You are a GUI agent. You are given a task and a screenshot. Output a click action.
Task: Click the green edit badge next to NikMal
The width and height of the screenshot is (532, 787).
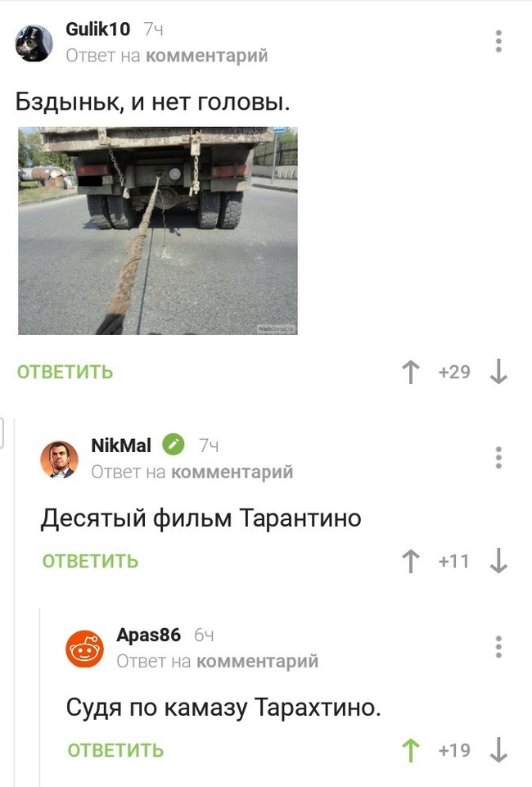174,445
